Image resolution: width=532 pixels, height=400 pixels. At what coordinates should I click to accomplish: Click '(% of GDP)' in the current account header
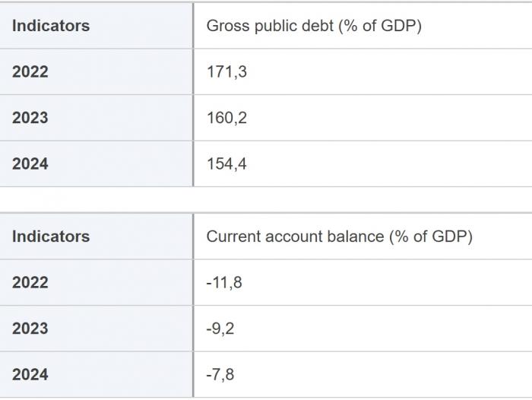[430, 237]
